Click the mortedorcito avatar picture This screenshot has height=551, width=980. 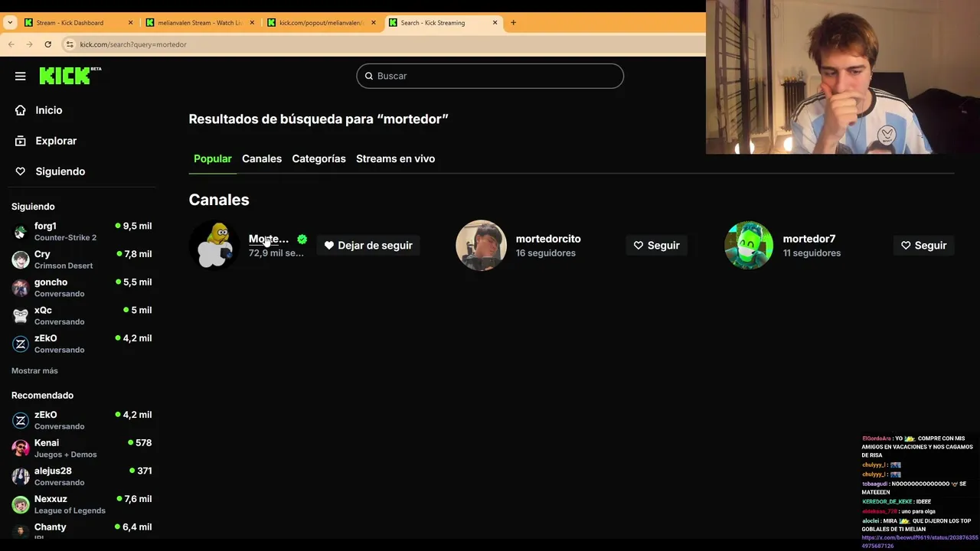pyautogui.click(x=482, y=246)
